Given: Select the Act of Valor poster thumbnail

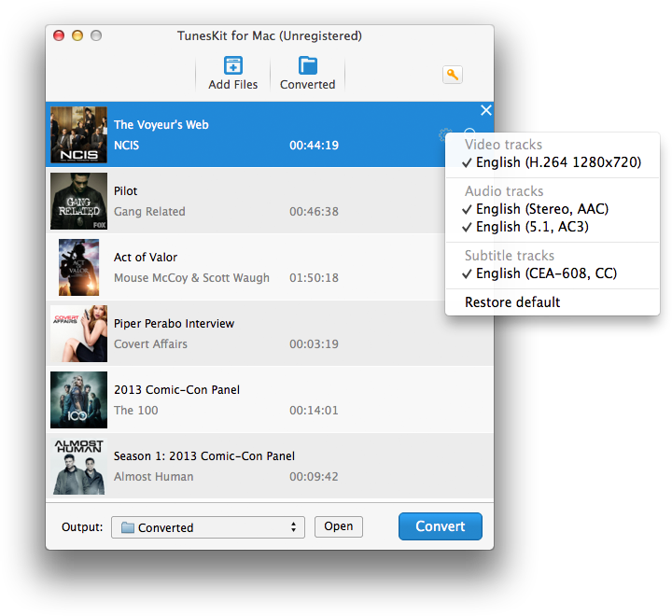Looking at the screenshot, I should point(78,268).
